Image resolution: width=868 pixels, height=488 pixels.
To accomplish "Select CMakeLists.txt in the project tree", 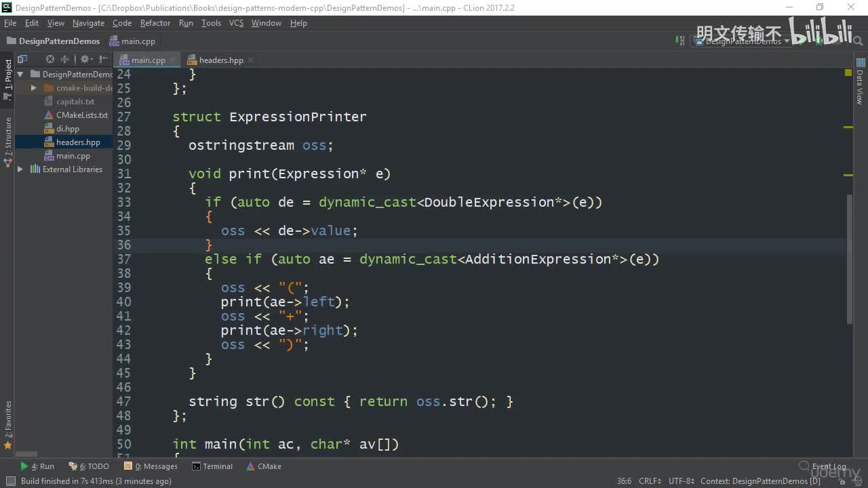I will click(x=82, y=115).
